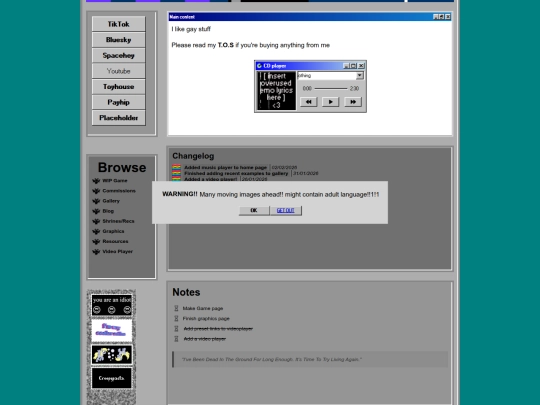Click the bat icon beside Video Player
The width and height of the screenshot is (540, 405).
tap(96, 252)
